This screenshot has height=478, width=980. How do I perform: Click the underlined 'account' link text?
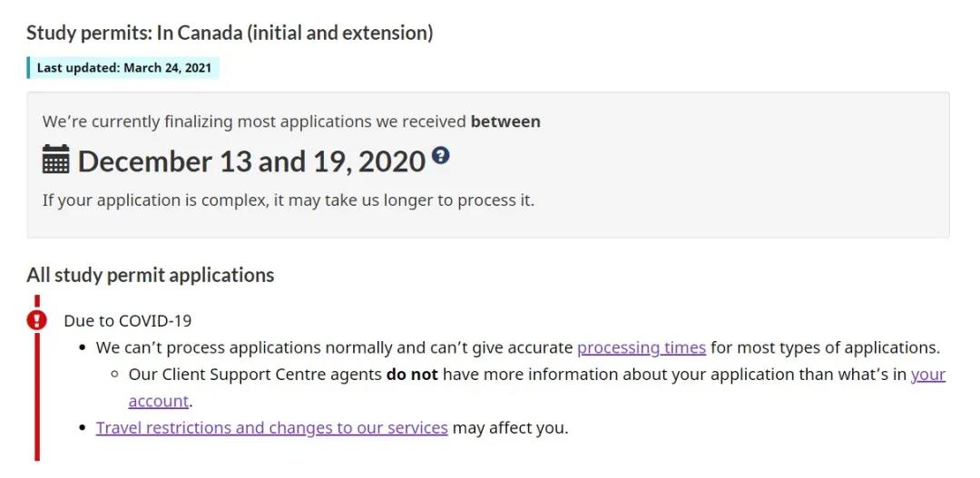point(158,401)
